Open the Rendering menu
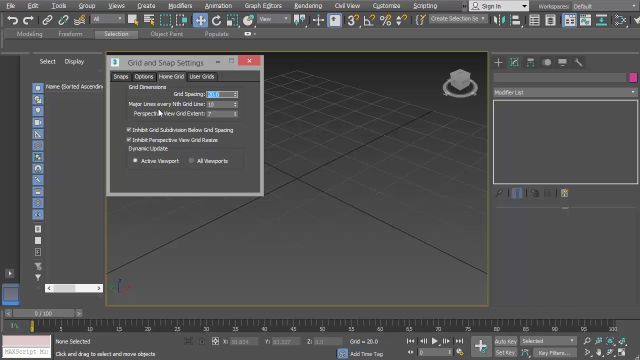Image resolution: width=640 pixels, height=360 pixels. (x=308, y=6)
